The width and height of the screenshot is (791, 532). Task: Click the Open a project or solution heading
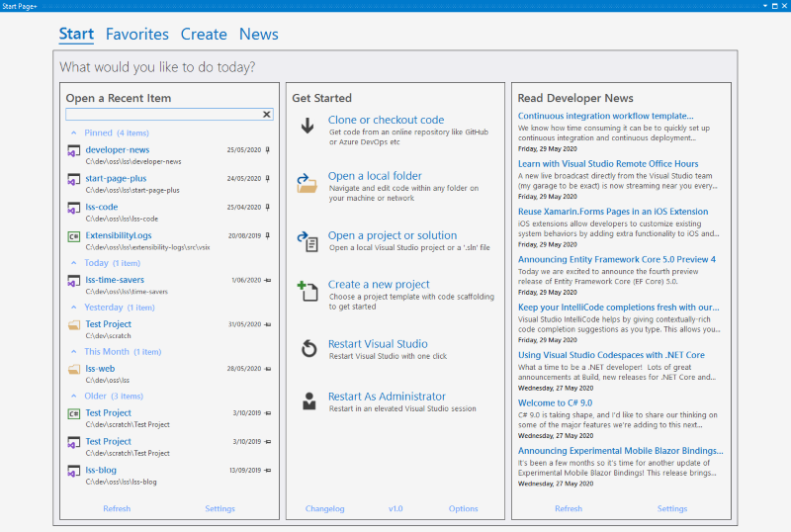pyautogui.click(x=393, y=235)
